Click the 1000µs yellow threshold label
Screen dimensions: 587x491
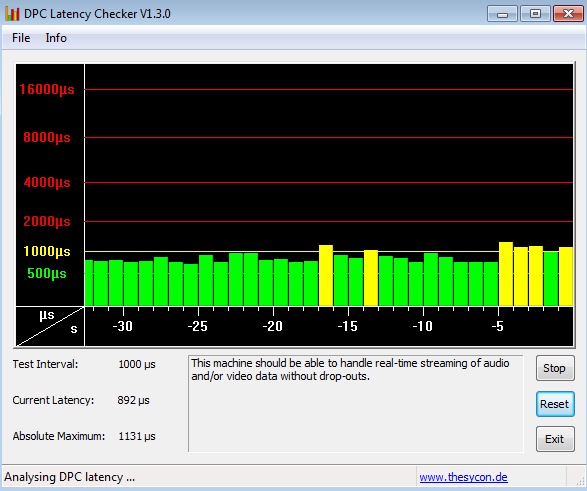click(47, 251)
